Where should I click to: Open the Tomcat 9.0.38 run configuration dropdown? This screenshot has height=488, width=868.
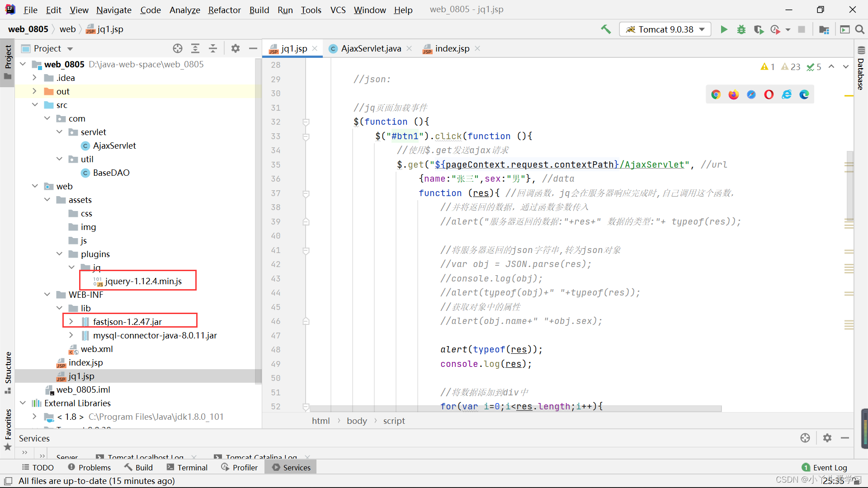(x=665, y=29)
